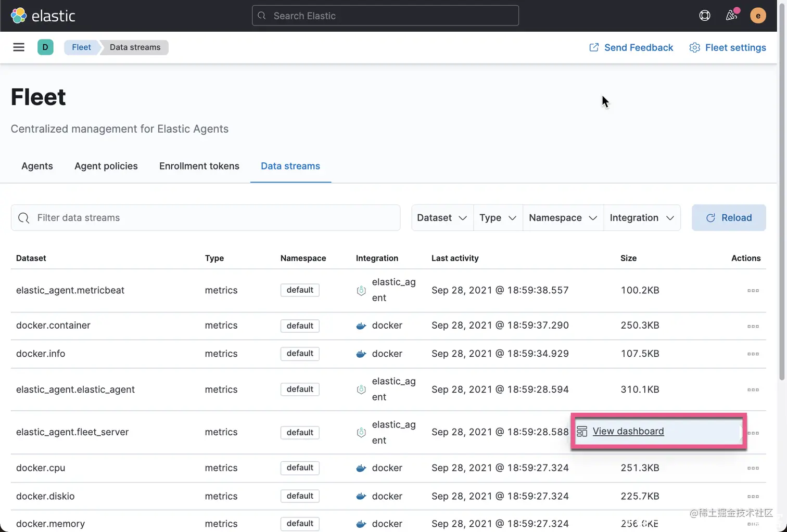The width and height of the screenshot is (787, 532).
Task: Click the elastic_agent icon in elastic_agent.elastic_agent row
Action: pyautogui.click(x=361, y=390)
